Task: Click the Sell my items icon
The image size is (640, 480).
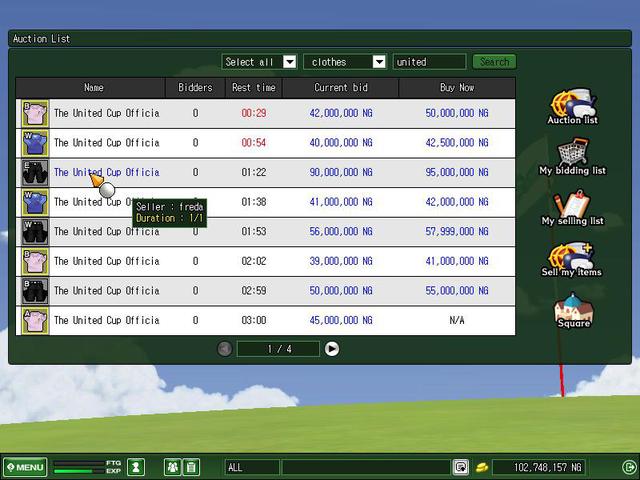Action: (x=572, y=256)
